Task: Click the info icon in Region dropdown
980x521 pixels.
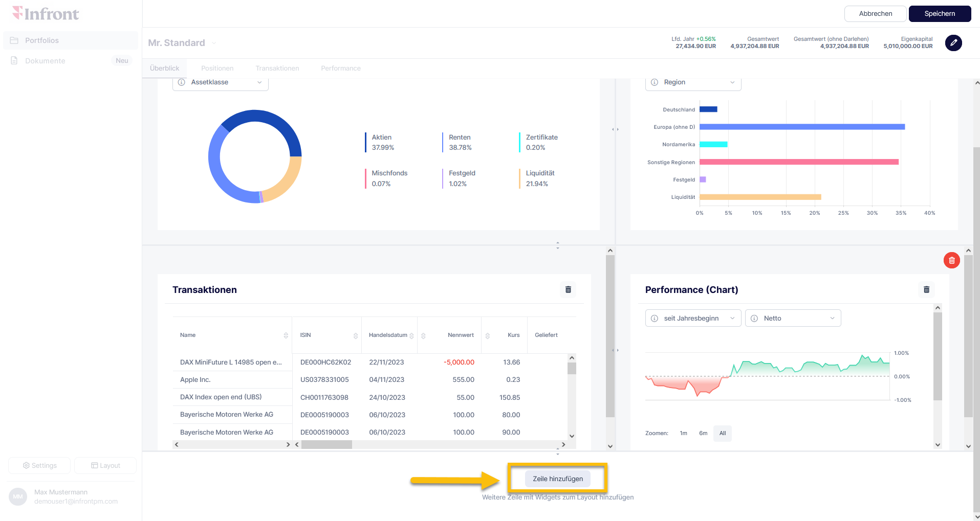Action: [655, 82]
